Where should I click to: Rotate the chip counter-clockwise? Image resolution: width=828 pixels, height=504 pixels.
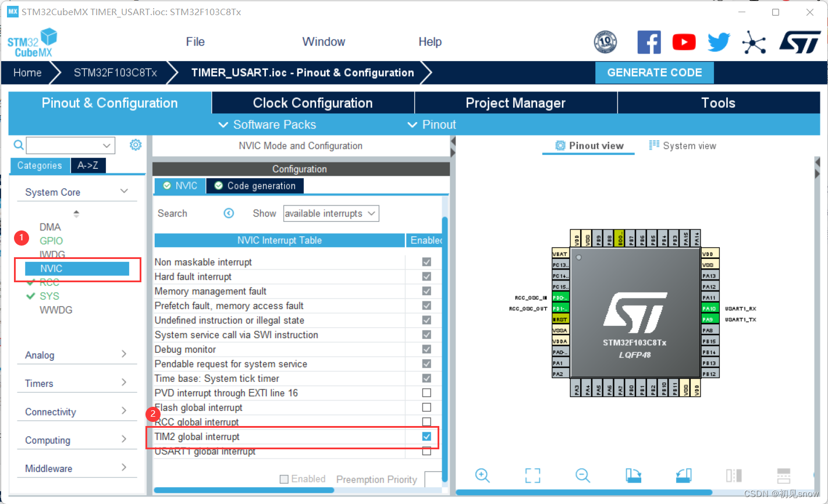[x=684, y=475]
